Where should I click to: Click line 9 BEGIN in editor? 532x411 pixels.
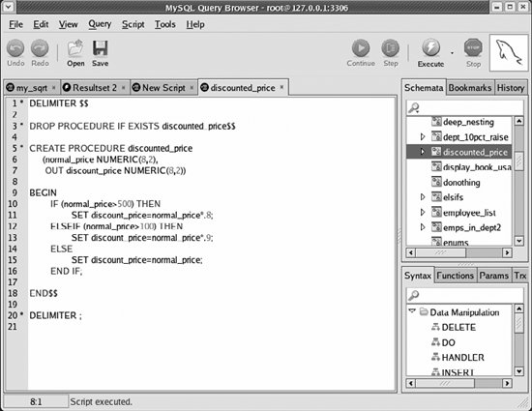tap(43, 193)
